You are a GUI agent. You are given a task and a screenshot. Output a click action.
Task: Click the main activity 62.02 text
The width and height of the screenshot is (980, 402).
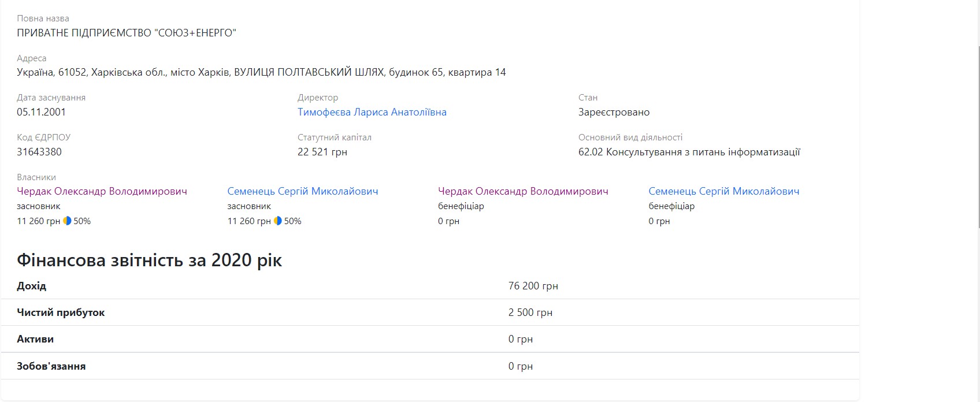point(689,152)
